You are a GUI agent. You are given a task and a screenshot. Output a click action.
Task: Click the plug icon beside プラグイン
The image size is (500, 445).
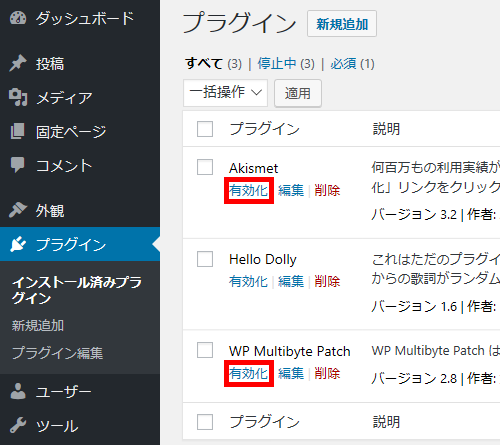coord(18,244)
